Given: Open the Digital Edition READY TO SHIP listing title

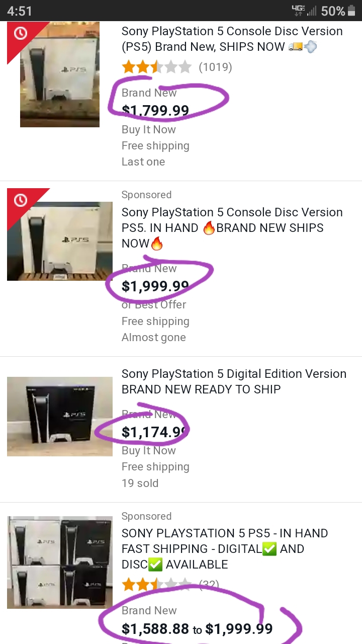Looking at the screenshot, I should pyautogui.click(x=234, y=381).
